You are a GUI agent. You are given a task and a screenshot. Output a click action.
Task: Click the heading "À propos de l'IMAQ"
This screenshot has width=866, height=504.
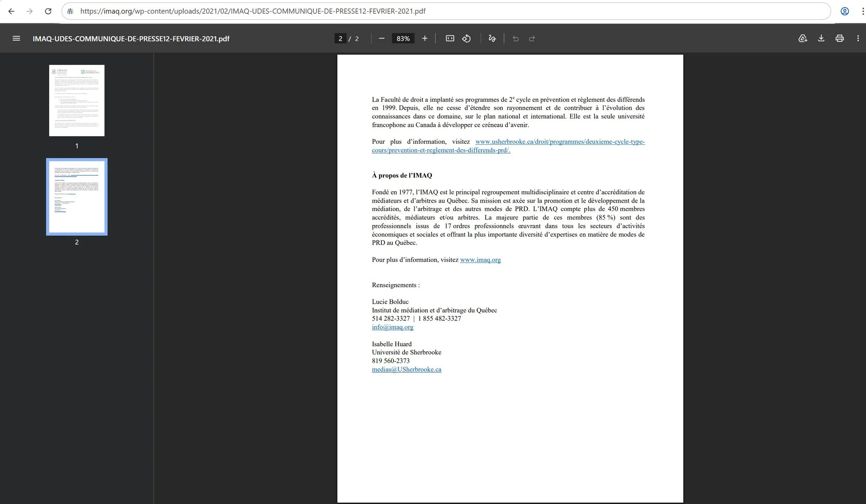point(402,175)
